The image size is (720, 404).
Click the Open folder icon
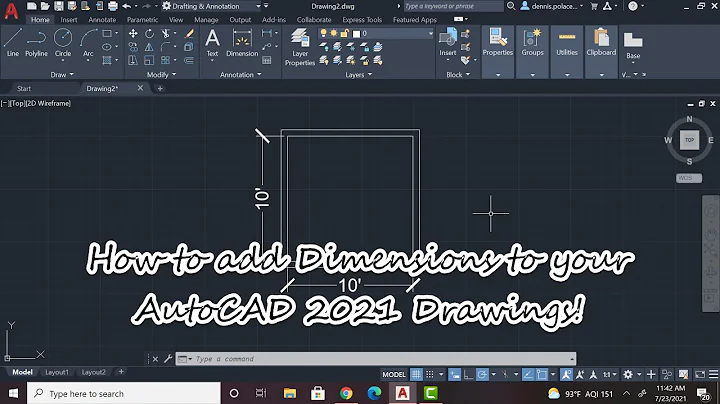click(x=45, y=6)
